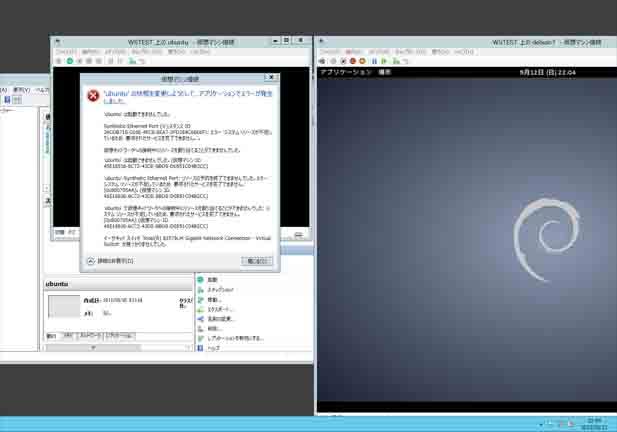Select ネットワーク tab in ubuntu details pane
The height and width of the screenshot is (432, 617).
pos(90,336)
